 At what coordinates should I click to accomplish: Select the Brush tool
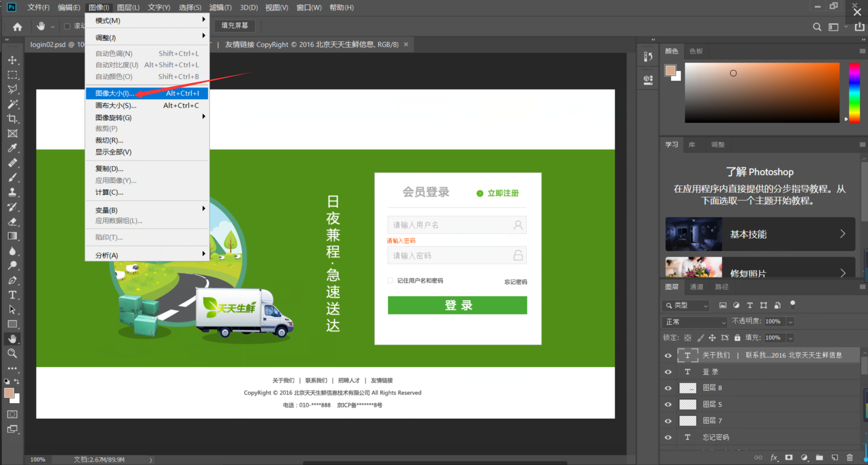13,178
